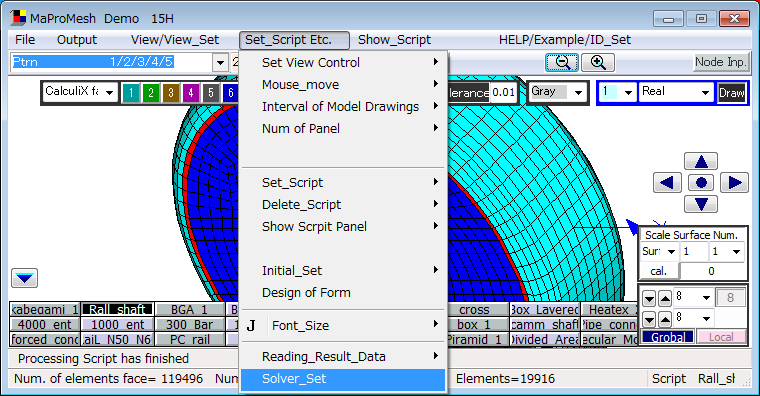Screen dimensions: 760x396
Task: Click the left arrow view navigation button
Action: 667,183
